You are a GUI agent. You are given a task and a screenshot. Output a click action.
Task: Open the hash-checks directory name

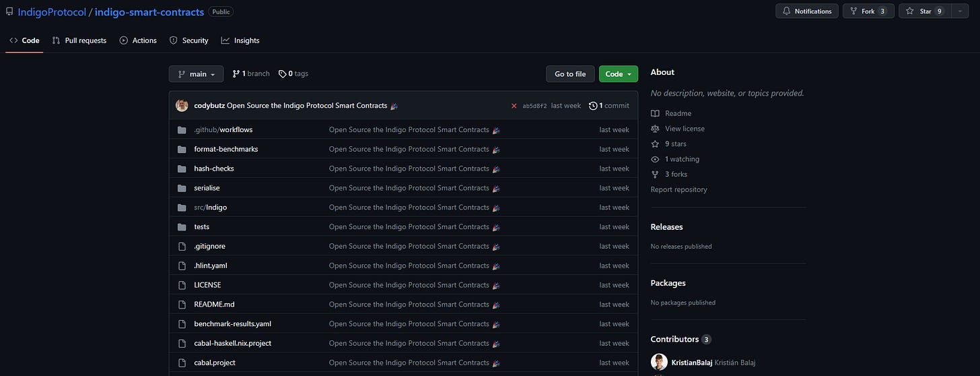point(214,168)
